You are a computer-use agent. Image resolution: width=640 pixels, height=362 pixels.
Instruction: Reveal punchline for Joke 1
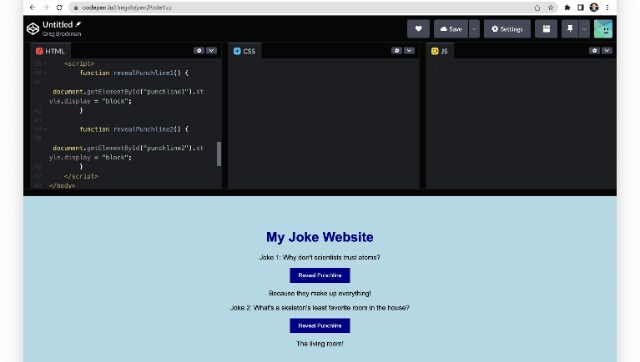click(x=320, y=275)
